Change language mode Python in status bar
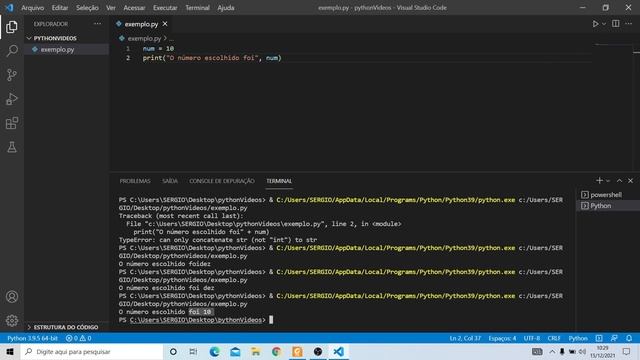 tap(578, 338)
